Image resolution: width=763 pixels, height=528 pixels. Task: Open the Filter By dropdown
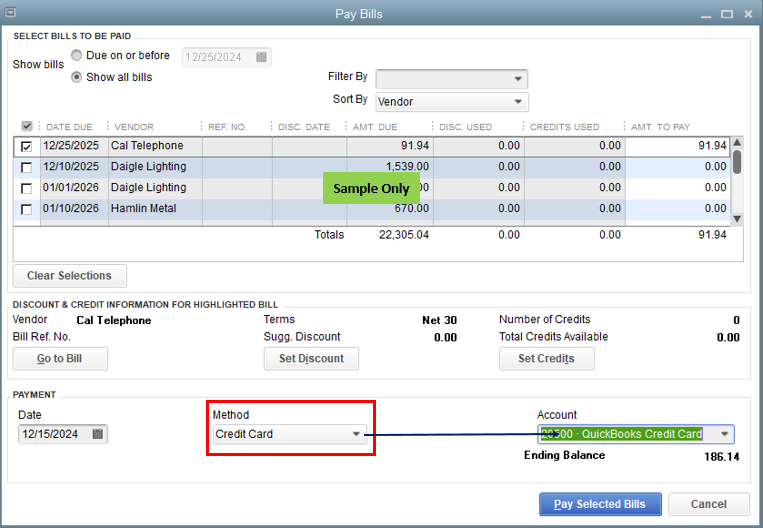(x=452, y=79)
